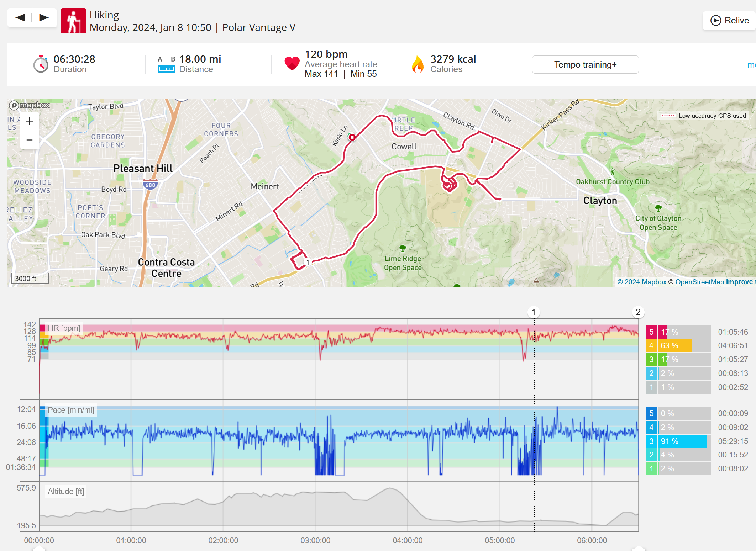Go to next training session arrow

pyautogui.click(x=44, y=17)
